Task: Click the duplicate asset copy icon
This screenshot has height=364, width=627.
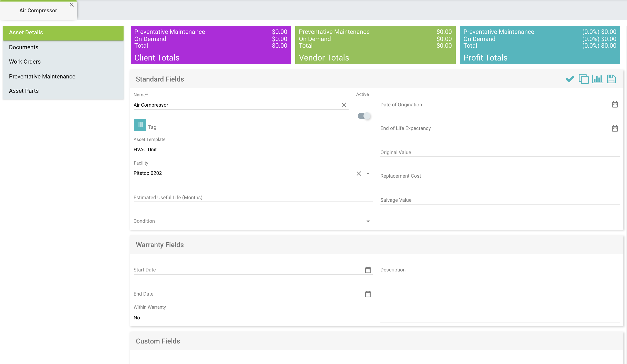Action: [x=584, y=79]
